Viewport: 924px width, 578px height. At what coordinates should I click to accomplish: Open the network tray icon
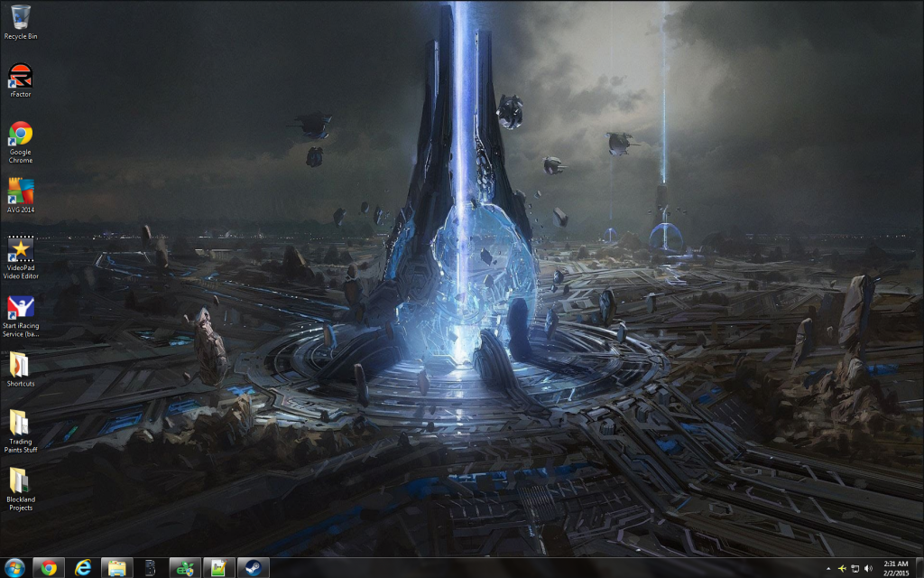point(855,569)
